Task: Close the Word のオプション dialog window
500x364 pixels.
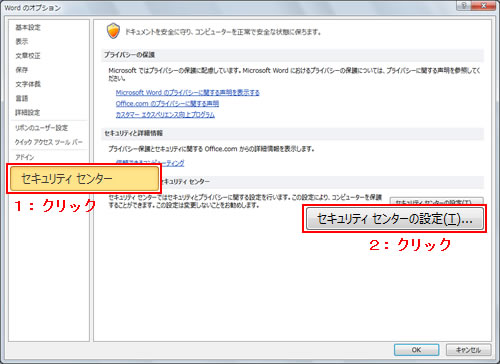Action: 484,5
